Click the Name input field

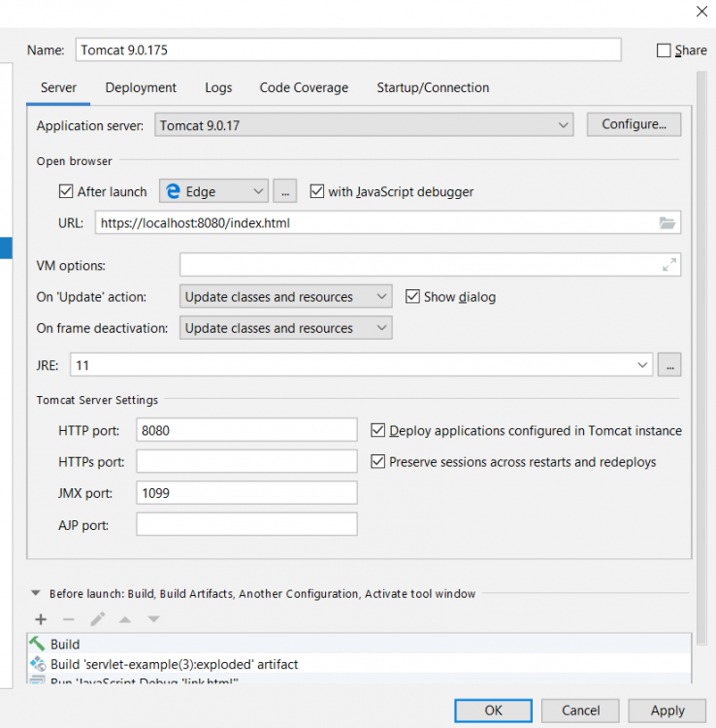[x=348, y=50]
